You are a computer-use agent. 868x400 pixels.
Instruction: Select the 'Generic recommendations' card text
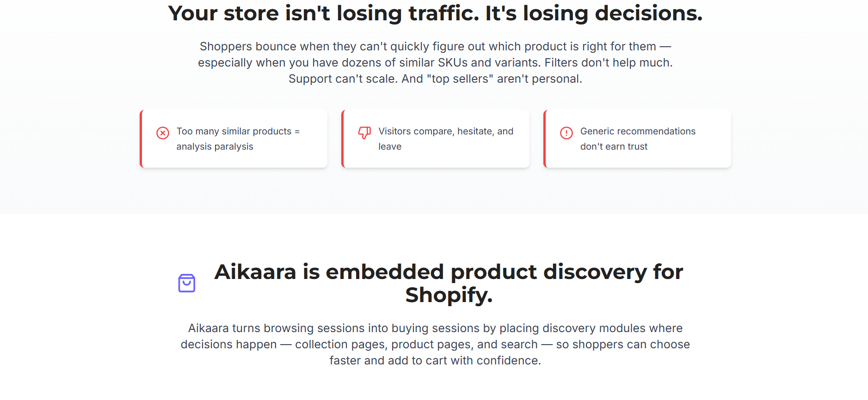click(637, 132)
